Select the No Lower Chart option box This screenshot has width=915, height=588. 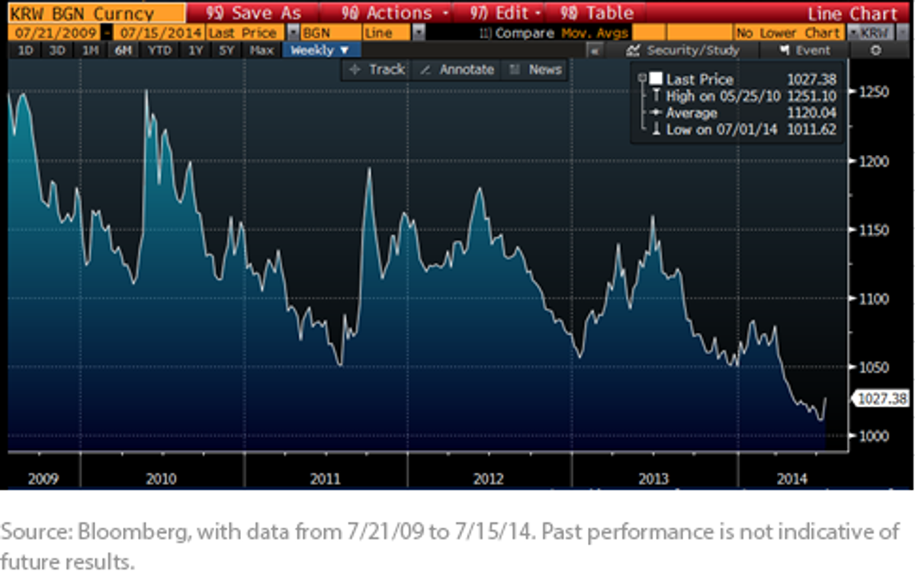tap(789, 34)
